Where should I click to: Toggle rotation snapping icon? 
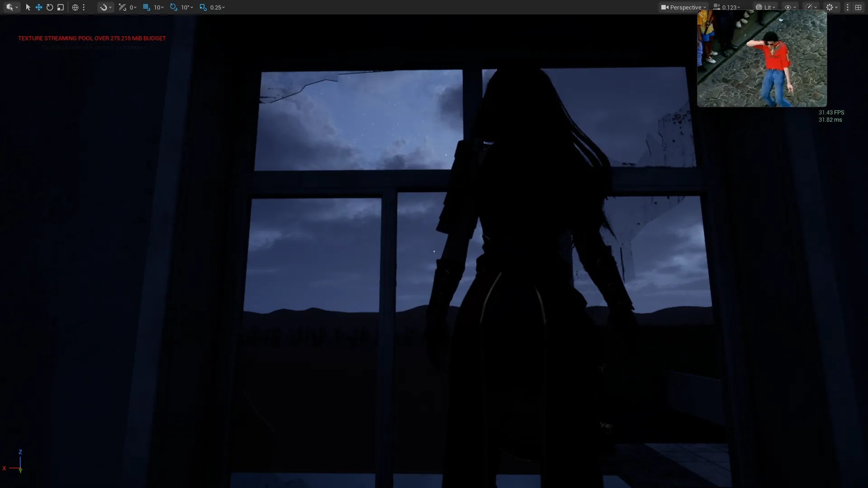pyautogui.click(x=174, y=7)
